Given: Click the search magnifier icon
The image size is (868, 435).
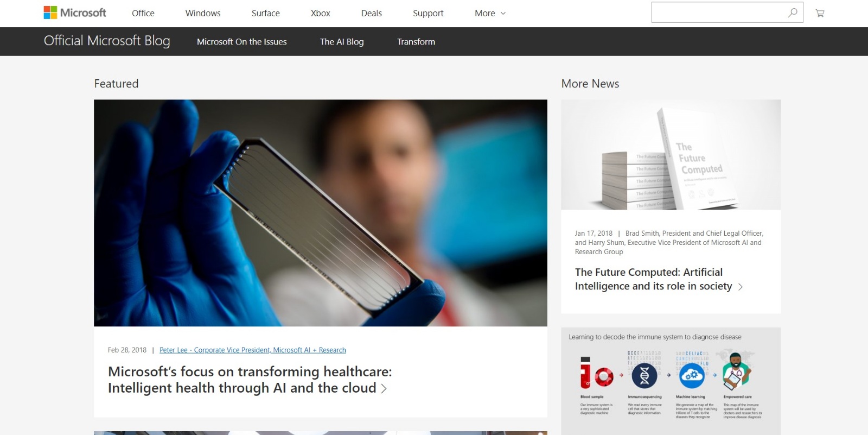Looking at the screenshot, I should pos(793,12).
